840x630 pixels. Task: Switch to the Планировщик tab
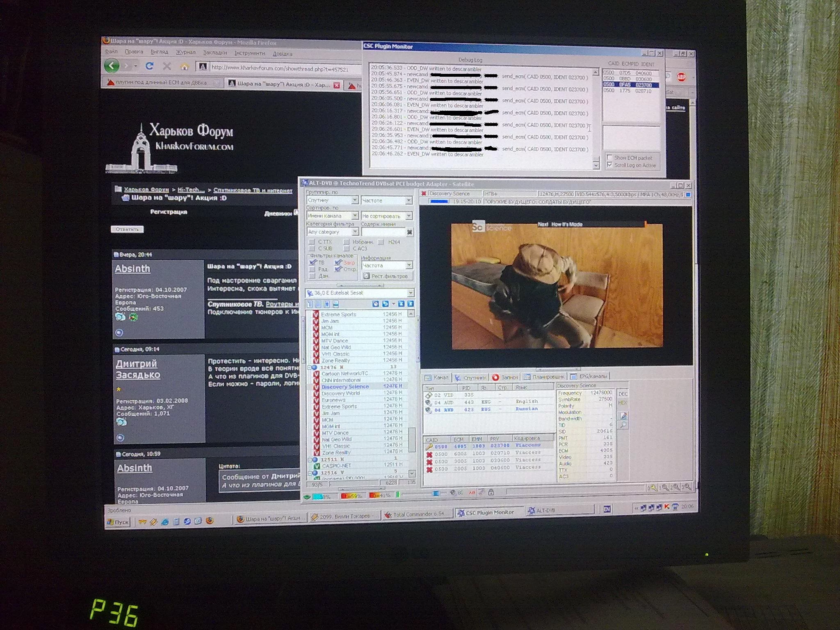(544, 377)
